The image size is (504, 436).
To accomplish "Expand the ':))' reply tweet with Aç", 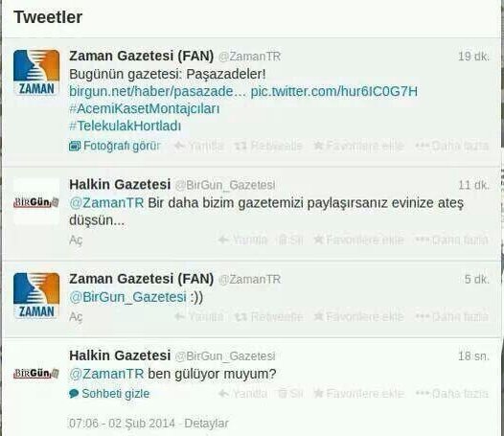I will point(76,317).
